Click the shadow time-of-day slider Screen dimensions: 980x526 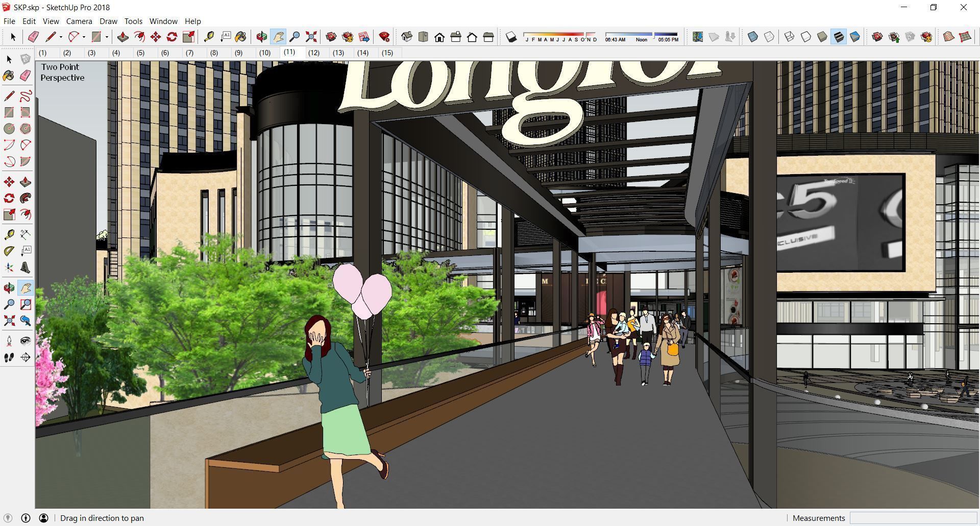[x=642, y=37]
